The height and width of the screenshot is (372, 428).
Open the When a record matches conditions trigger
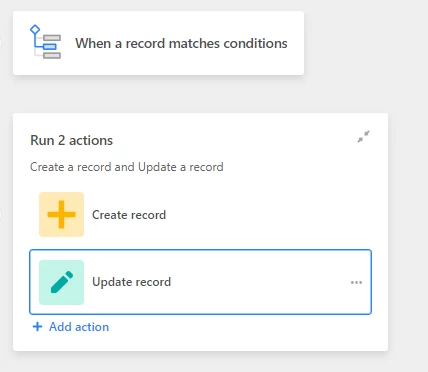158,43
